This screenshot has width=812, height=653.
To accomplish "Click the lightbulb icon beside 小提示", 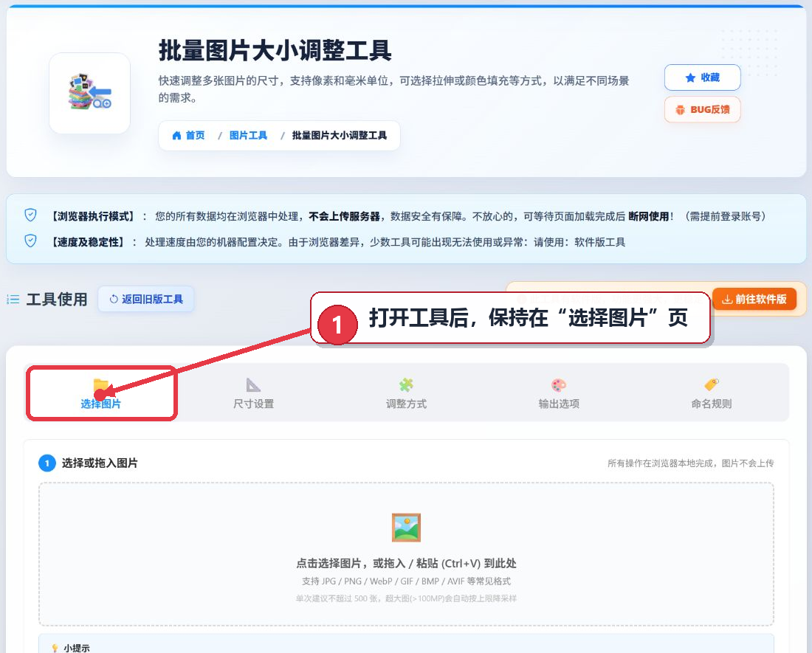I will pos(55,648).
